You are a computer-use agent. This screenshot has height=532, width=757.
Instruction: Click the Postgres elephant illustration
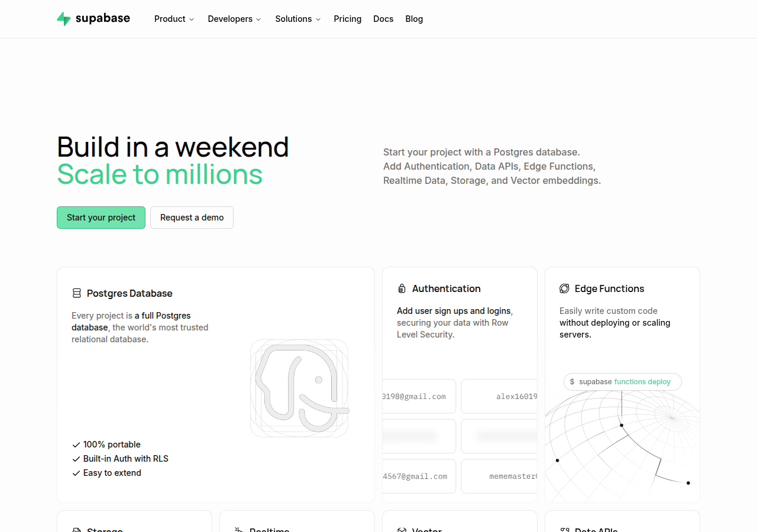299,388
